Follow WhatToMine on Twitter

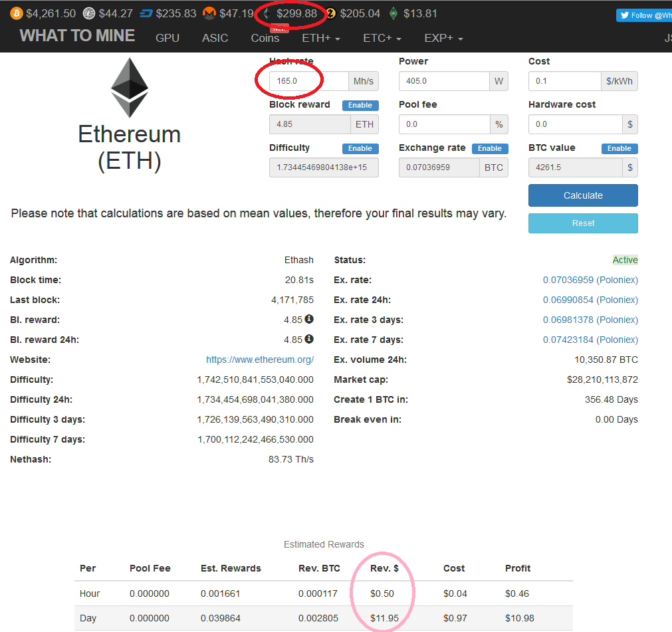[644, 15]
